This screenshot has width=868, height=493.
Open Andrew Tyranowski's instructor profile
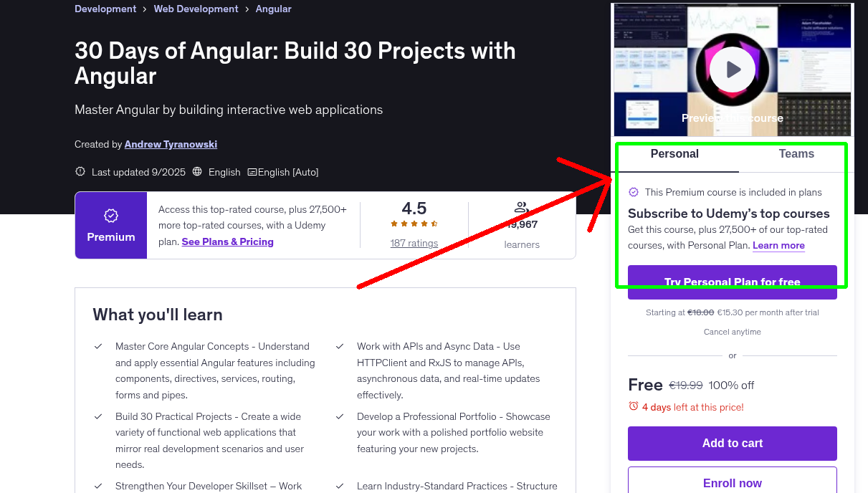pos(171,144)
